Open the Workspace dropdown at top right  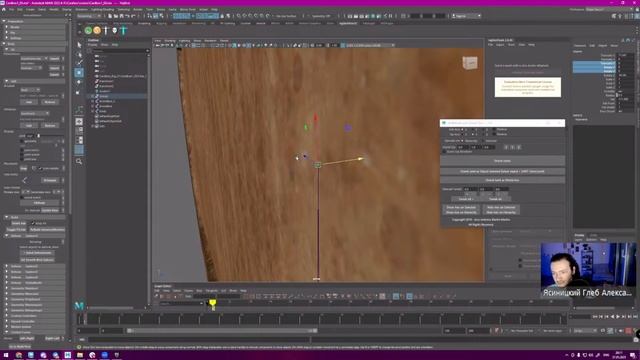tap(608, 9)
